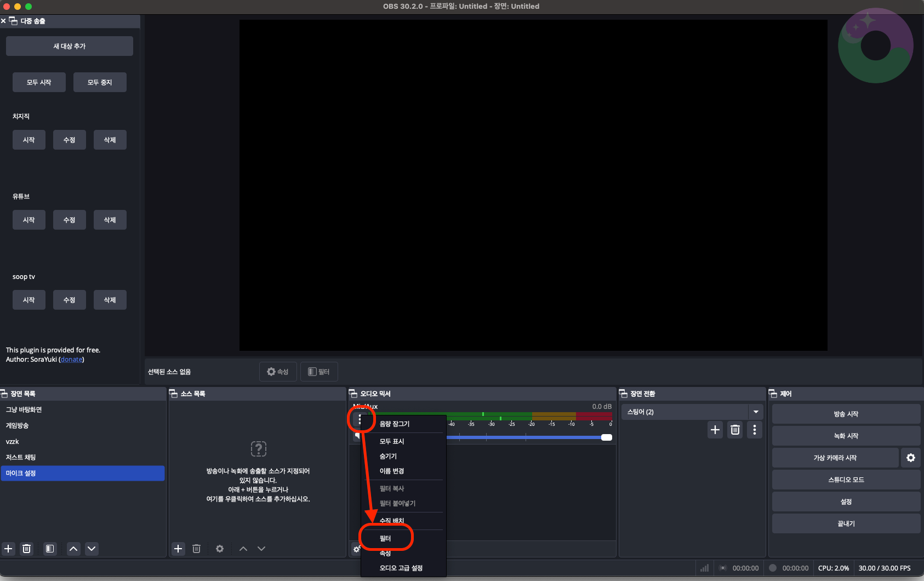Toggle 방송 시작 streaming button
924x581 pixels.
tap(846, 414)
